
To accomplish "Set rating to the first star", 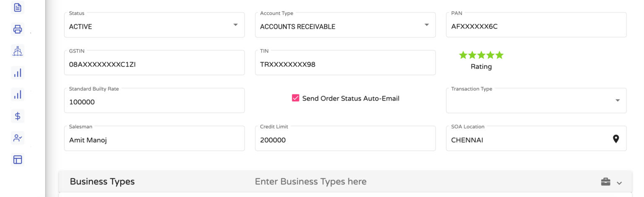I will (463, 55).
